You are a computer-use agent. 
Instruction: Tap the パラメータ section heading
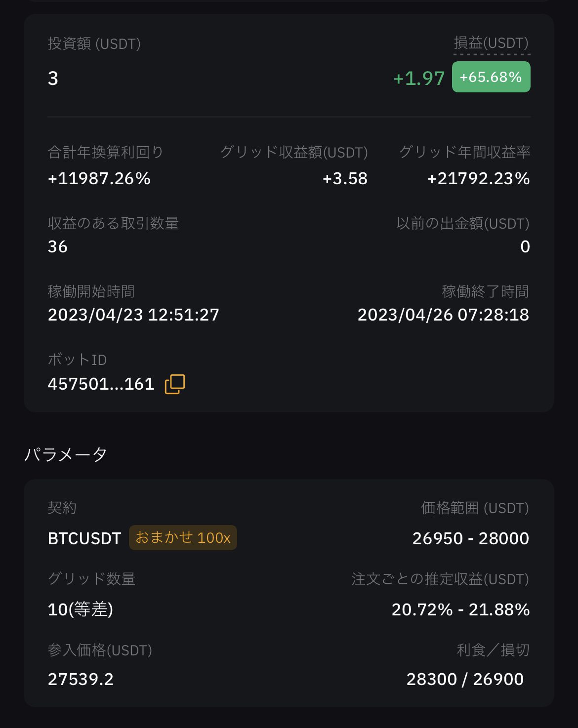(66, 454)
